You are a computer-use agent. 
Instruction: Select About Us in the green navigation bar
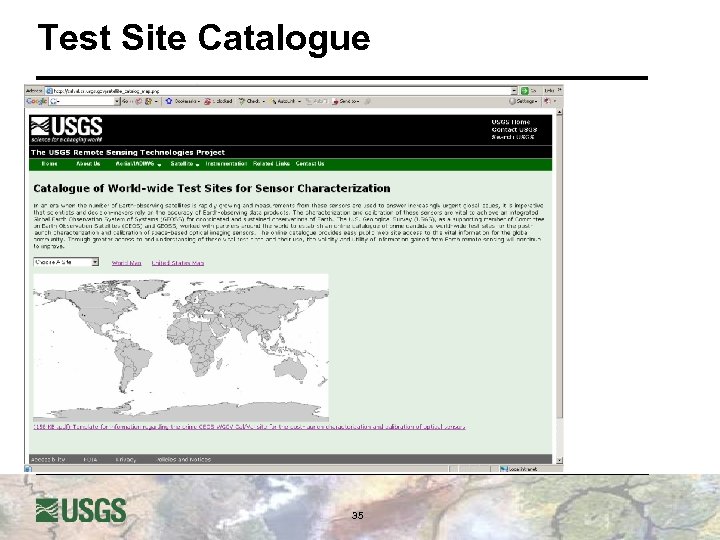tap(88, 164)
